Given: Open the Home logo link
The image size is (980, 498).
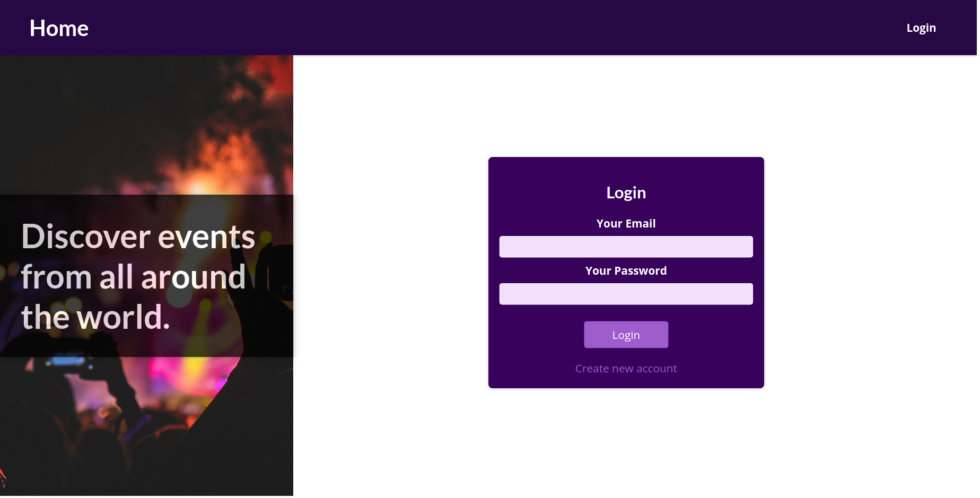Looking at the screenshot, I should click(59, 28).
